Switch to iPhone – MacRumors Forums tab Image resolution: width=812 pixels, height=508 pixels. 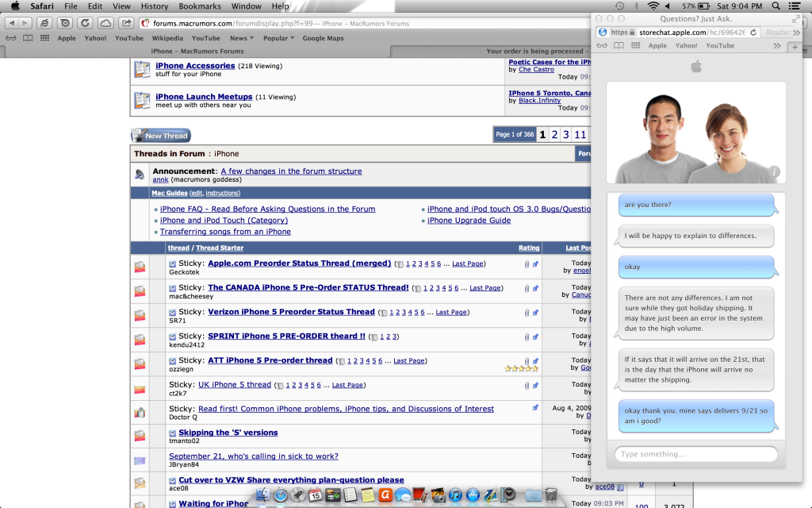(197, 52)
